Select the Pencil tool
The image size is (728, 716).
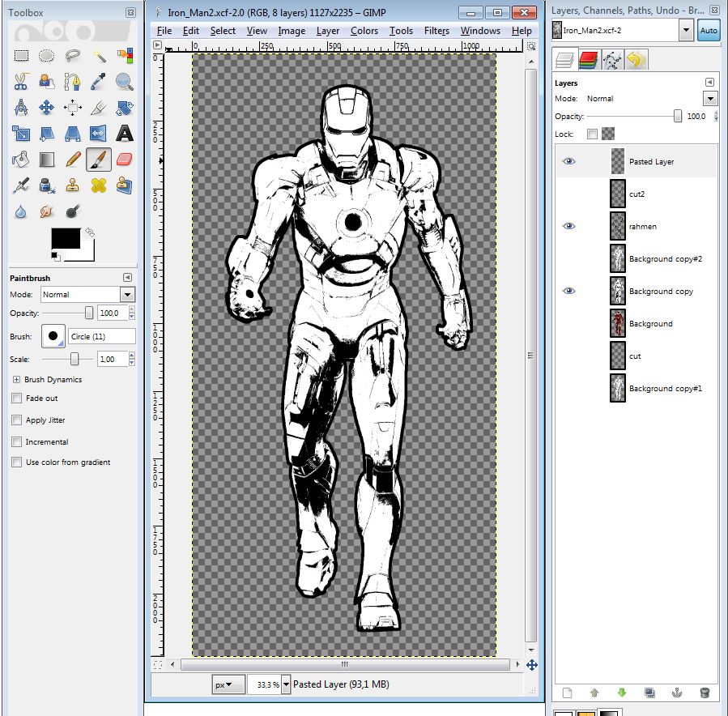[72, 160]
